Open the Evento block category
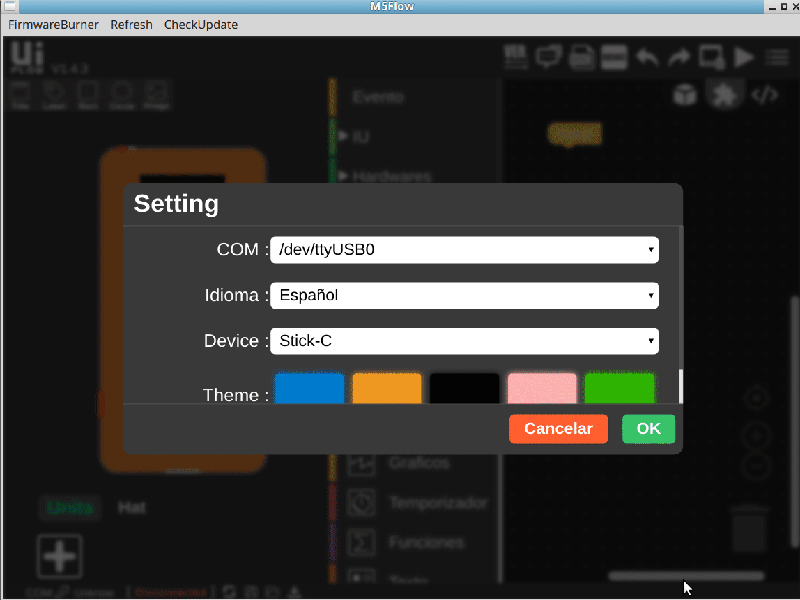Screen dimensions: 800x600 coord(378,97)
